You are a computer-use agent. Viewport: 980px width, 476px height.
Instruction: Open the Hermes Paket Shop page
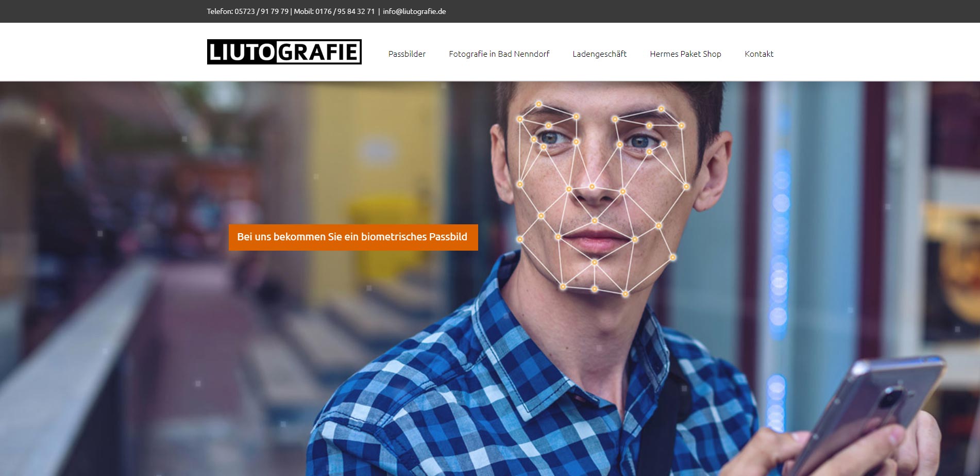pos(685,54)
